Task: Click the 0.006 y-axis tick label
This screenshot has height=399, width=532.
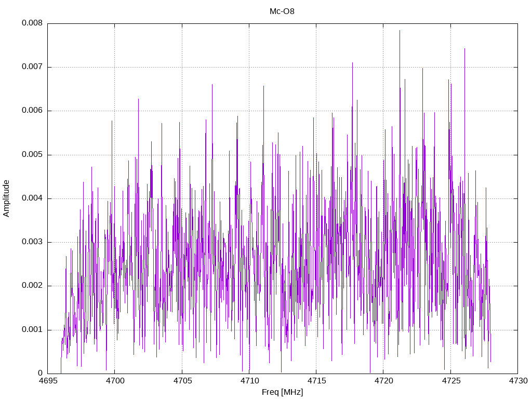Action: click(32, 110)
